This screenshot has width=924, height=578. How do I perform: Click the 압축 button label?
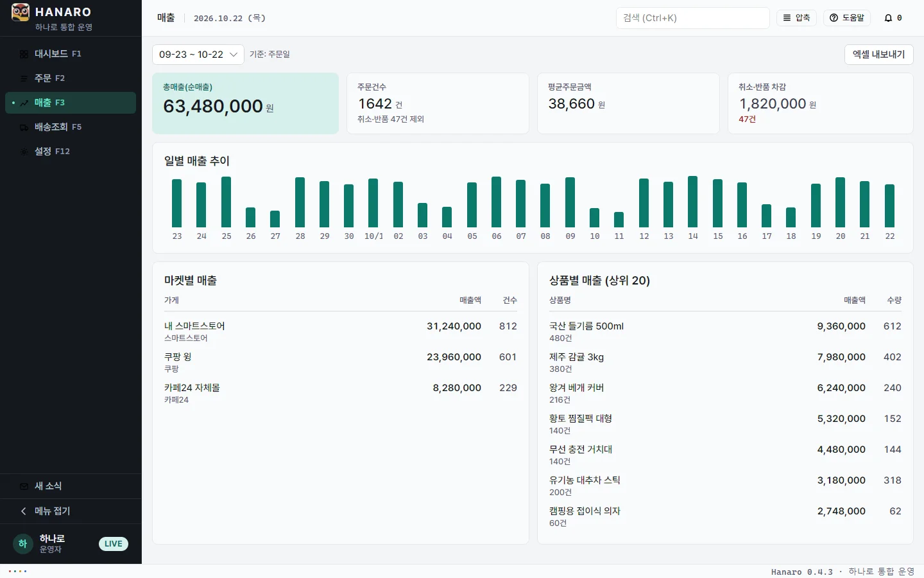[x=803, y=18]
